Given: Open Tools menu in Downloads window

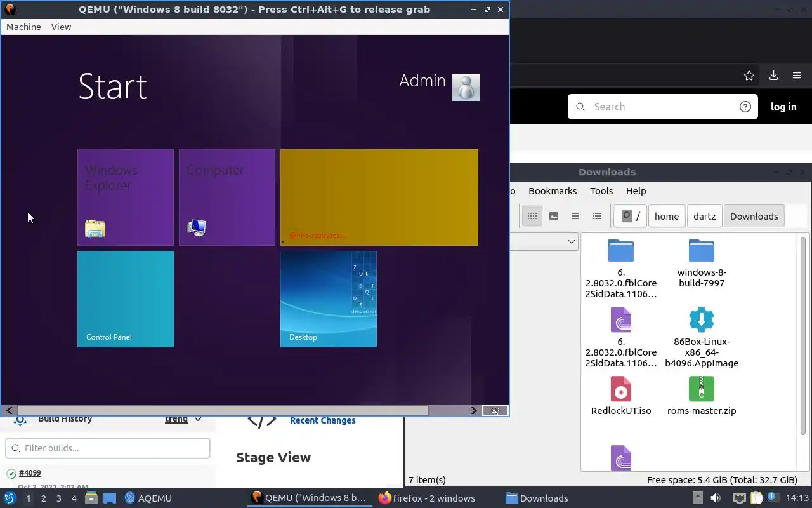Looking at the screenshot, I should click(601, 191).
